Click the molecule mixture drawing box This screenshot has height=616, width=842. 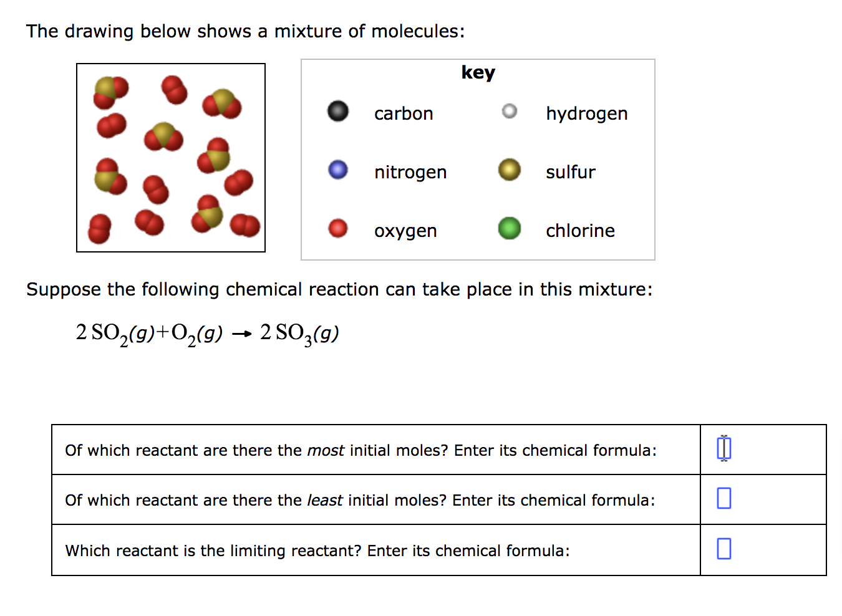coord(170,157)
